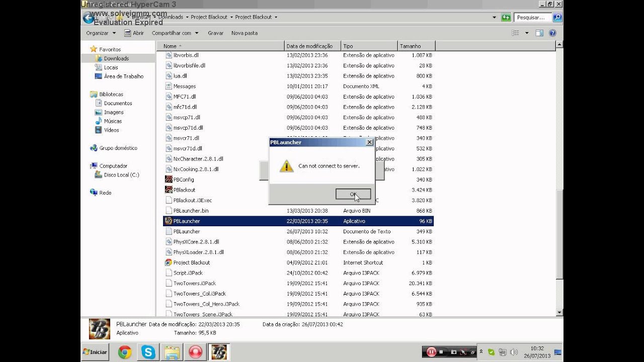Open Vídeos library
The width and height of the screenshot is (644, 362).
(x=111, y=130)
